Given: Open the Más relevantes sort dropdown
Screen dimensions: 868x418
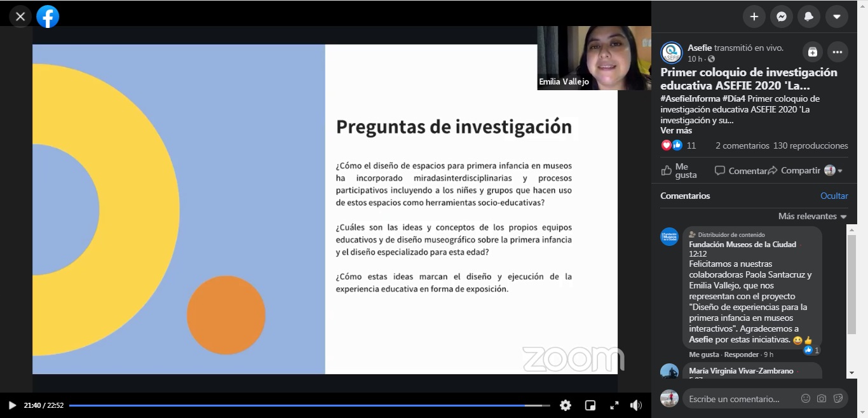Looking at the screenshot, I should 812,217.
